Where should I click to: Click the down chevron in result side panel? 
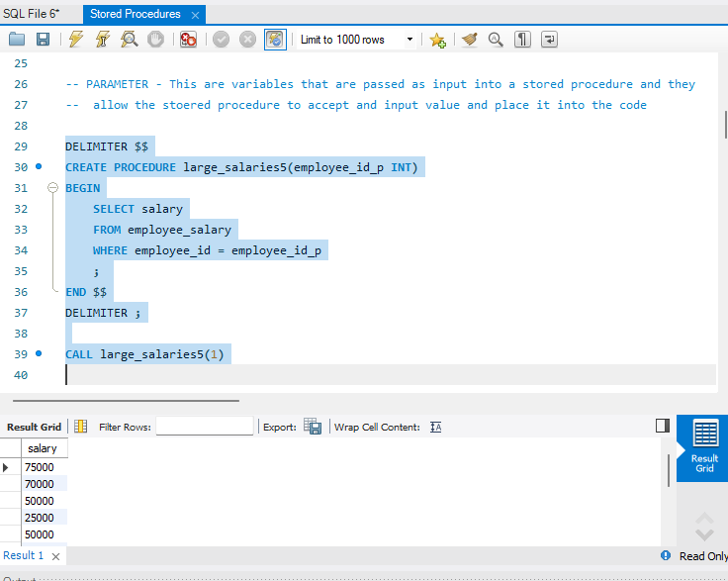704,535
